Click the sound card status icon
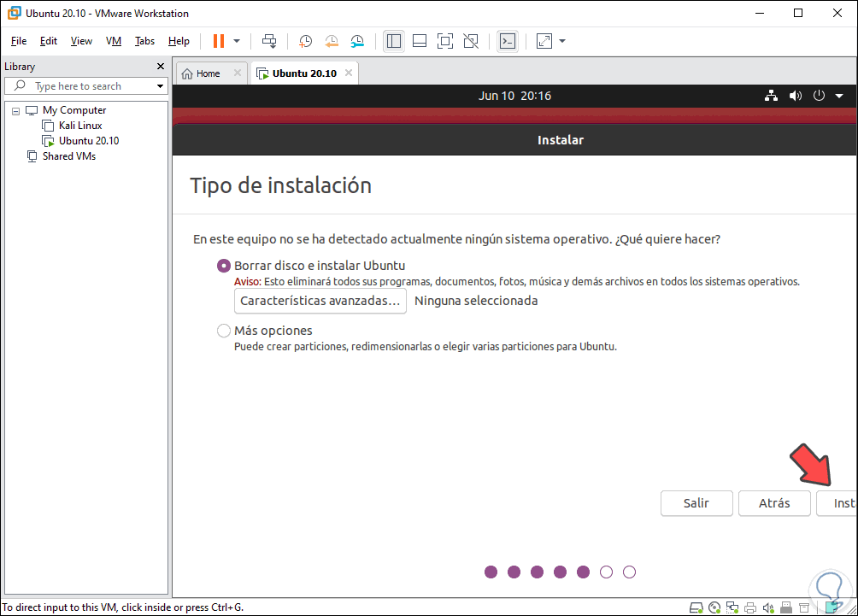 [768, 607]
